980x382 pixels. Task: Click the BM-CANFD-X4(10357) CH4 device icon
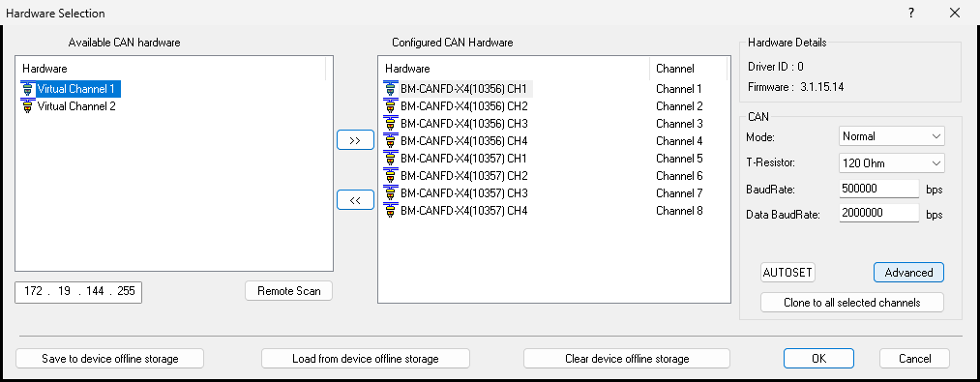(x=391, y=212)
